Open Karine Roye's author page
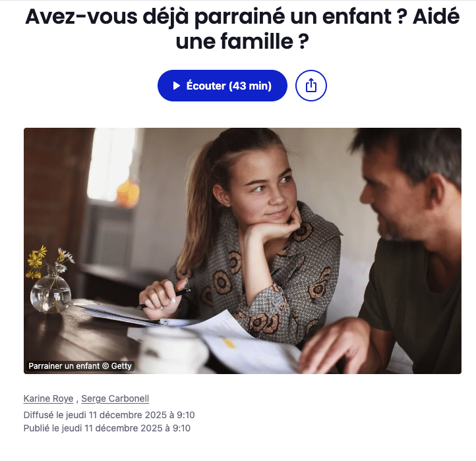This screenshot has width=476, height=461. (48, 398)
